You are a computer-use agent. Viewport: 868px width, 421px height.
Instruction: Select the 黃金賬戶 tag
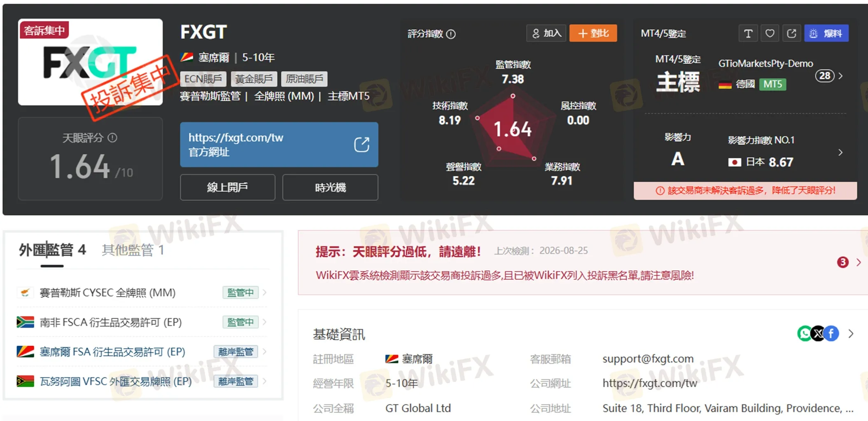pyautogui.click(x=254, y=79)
